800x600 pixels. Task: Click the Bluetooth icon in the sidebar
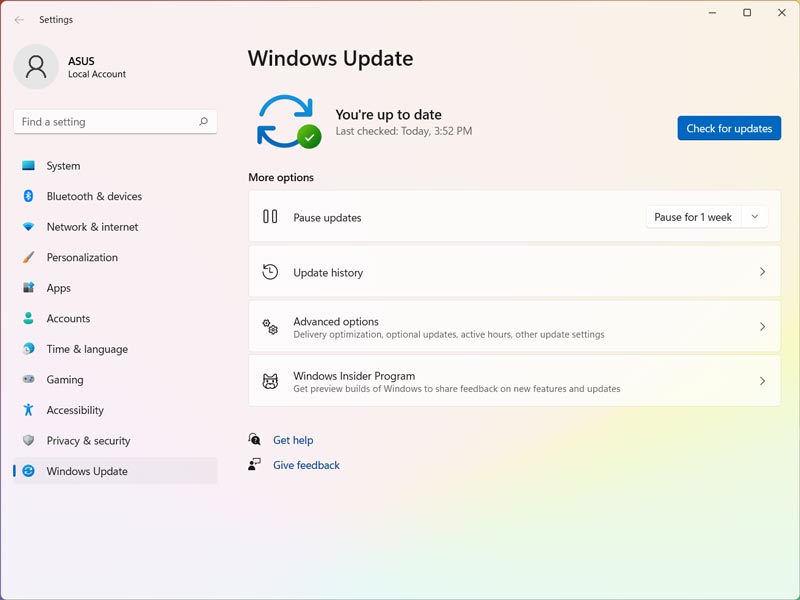tap(29, 196)
